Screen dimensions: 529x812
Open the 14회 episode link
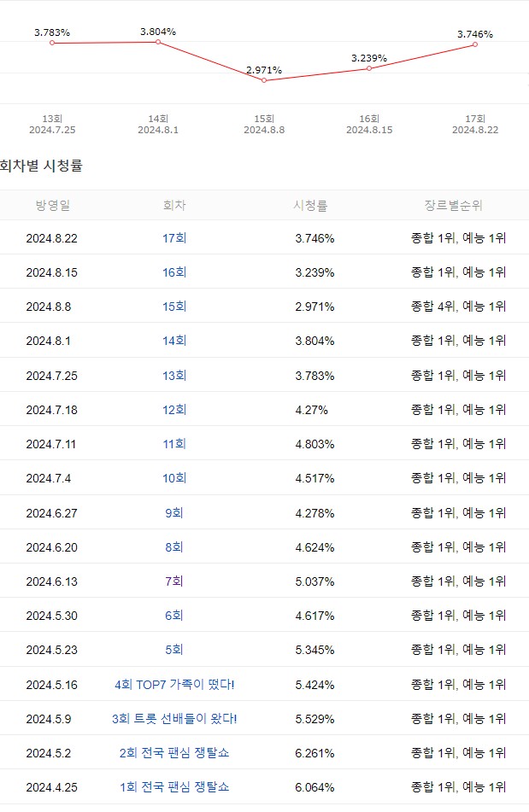pos(174,341)
